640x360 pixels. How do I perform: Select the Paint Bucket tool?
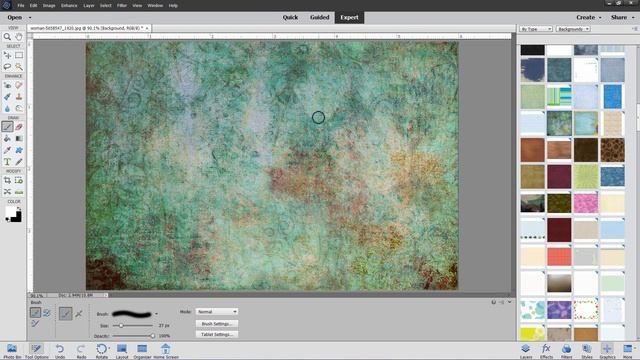click(x=7, y=139)
